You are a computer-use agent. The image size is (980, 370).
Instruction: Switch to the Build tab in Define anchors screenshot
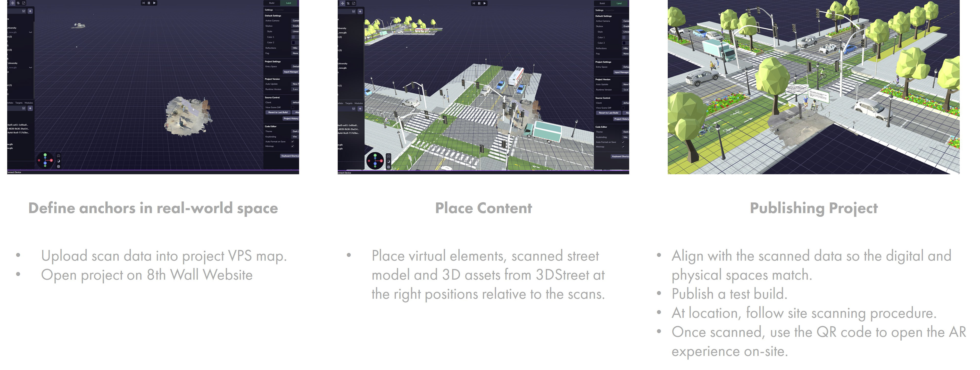272,3
